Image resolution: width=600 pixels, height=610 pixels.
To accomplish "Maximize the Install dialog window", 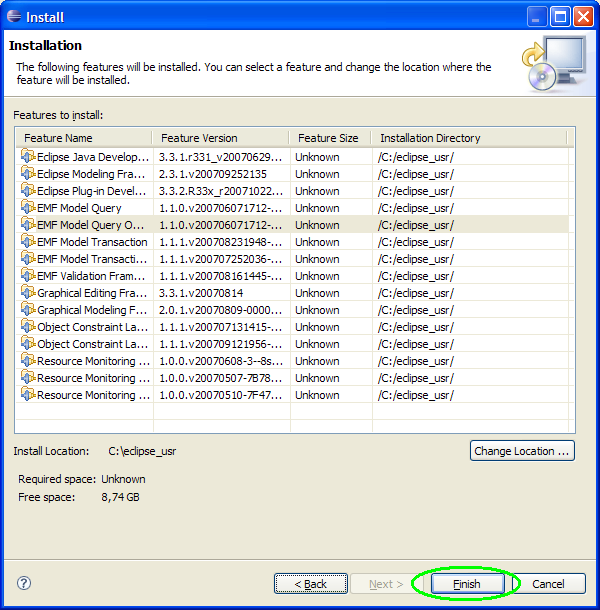I will pos(563,17).
